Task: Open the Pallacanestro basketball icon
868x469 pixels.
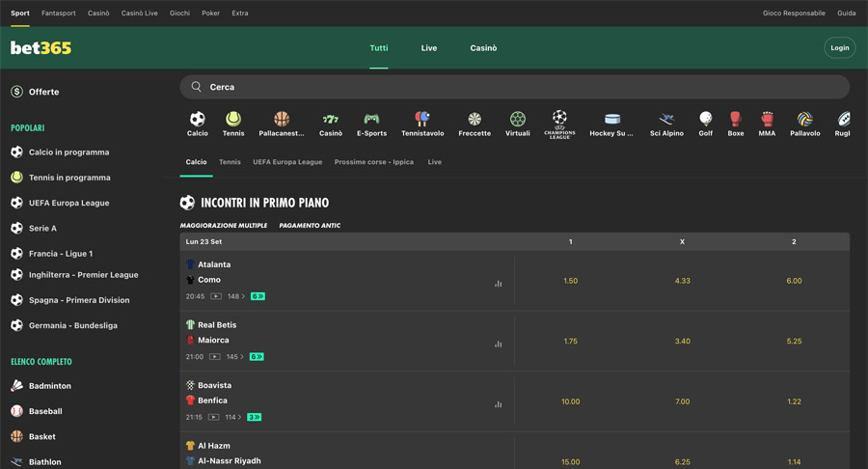Action: pyautogui.click(x=282, y=119)
